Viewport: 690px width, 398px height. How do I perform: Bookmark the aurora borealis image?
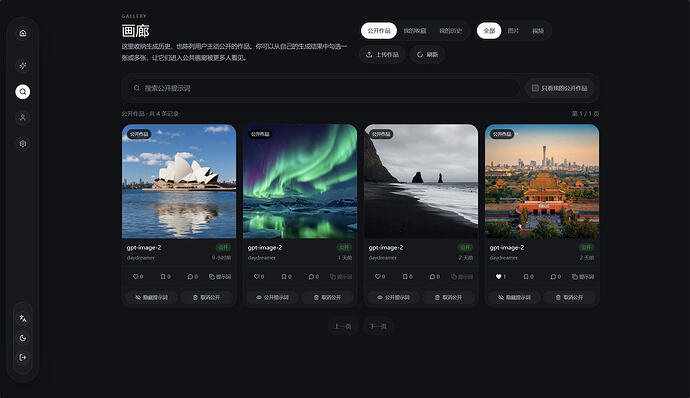(x=286, y=276)
